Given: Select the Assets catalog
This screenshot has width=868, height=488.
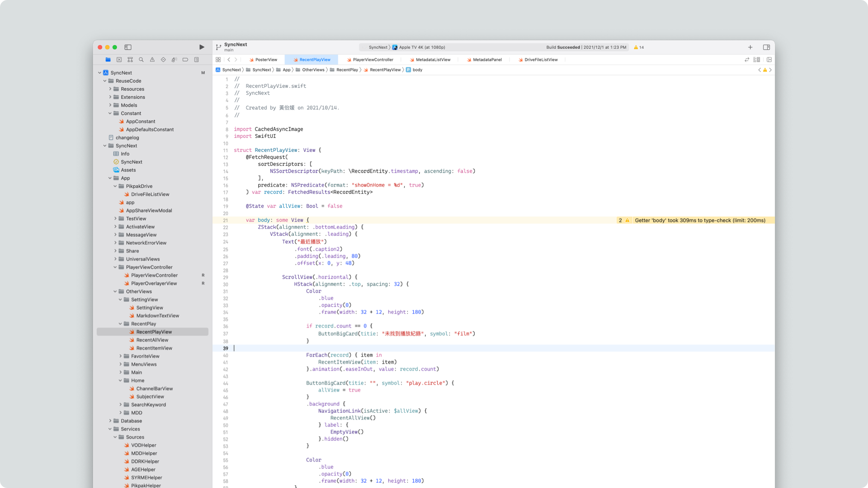Looking at the screenshot, I should click(x=124, y=170).
